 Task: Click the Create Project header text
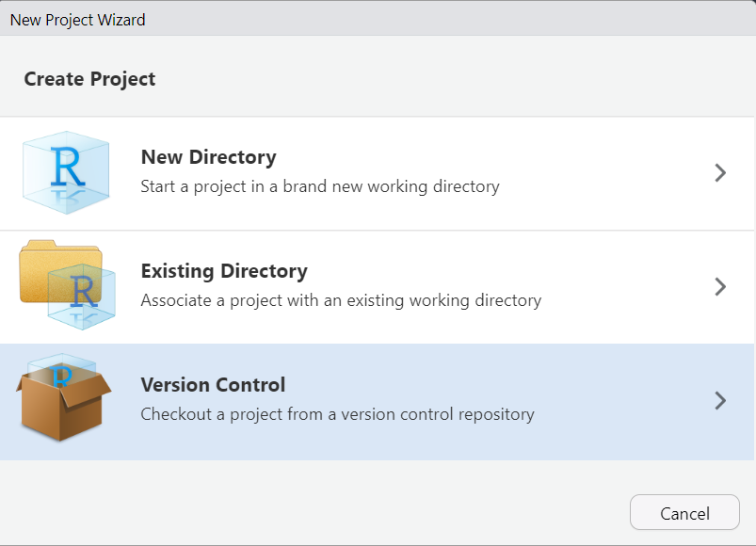(x=89, y=79)
